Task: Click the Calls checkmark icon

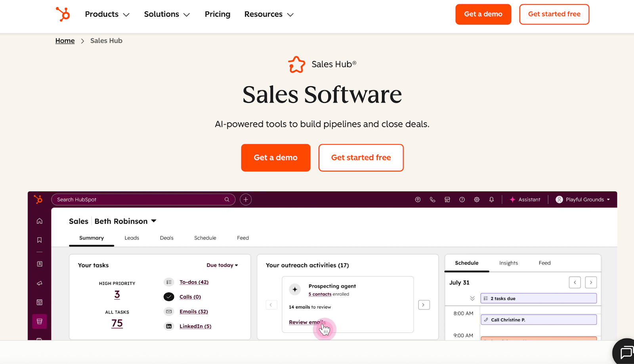Action: [169, 297]
